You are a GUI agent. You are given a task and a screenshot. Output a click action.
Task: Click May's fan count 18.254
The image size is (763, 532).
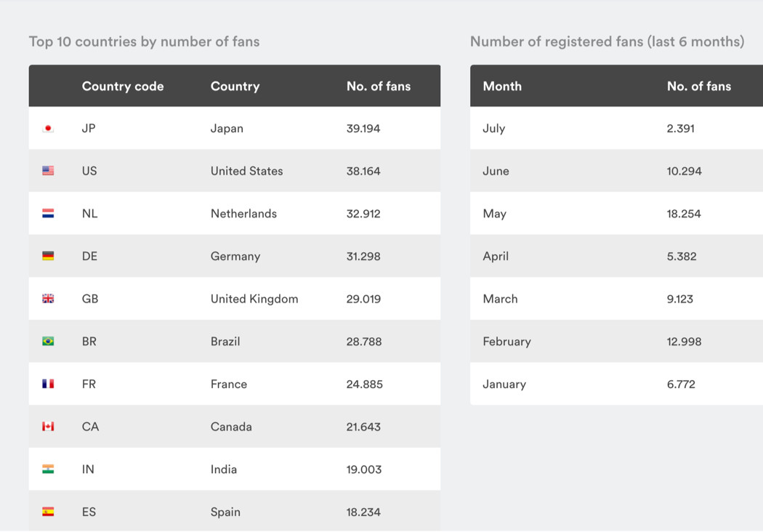[684, 214]
